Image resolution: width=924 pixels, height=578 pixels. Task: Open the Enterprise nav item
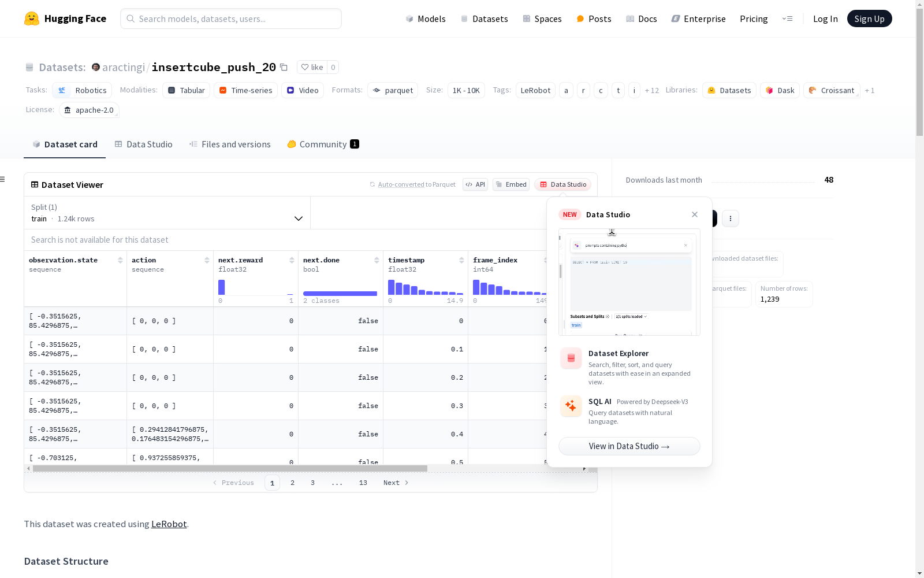698,18
